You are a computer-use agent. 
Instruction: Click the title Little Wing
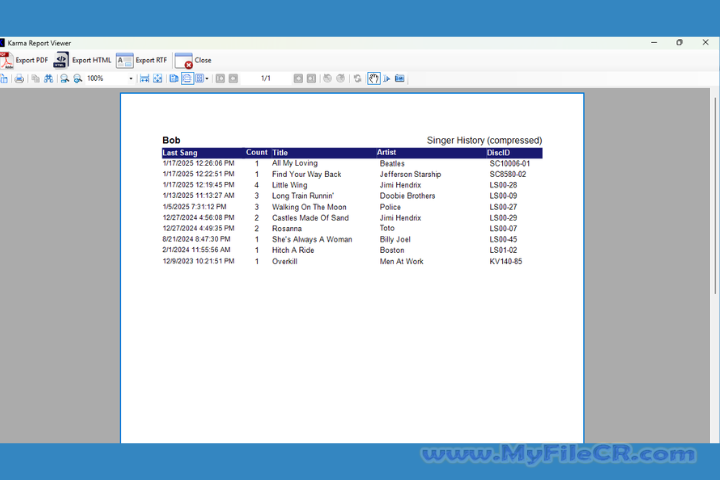(290, 185)
